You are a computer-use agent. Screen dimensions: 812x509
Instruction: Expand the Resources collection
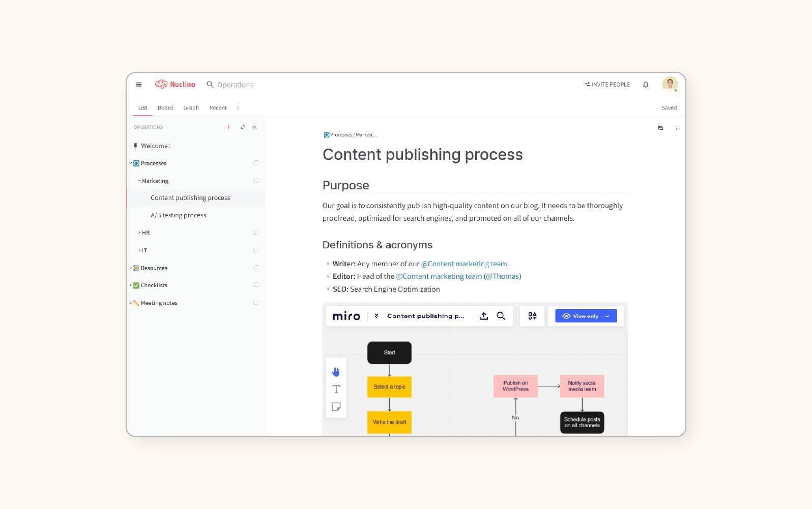[131, 268]
